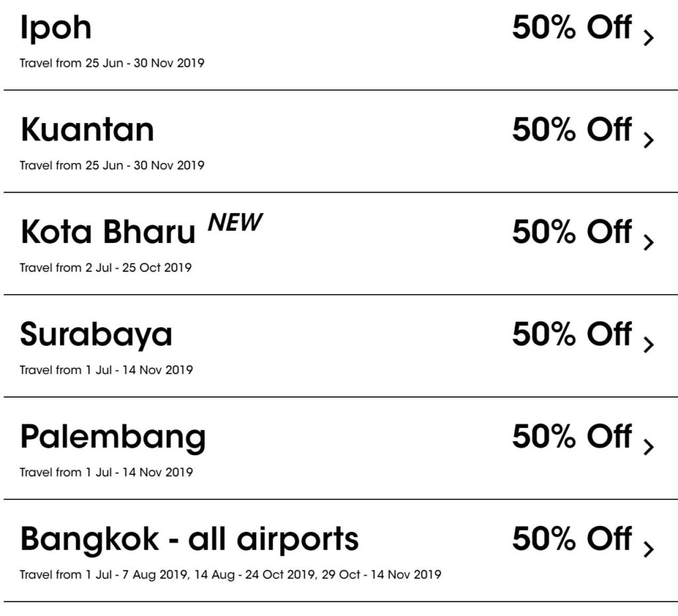
Task: Click the NEW badge beside Kota Bharu
Action: [x=235, y=223]
